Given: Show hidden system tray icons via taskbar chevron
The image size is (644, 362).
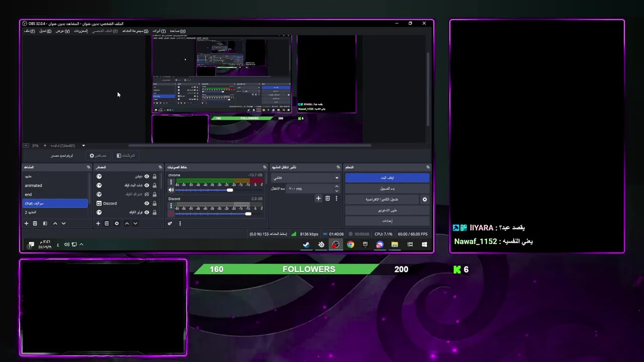Looking at the screenshot, I should 81,245.
